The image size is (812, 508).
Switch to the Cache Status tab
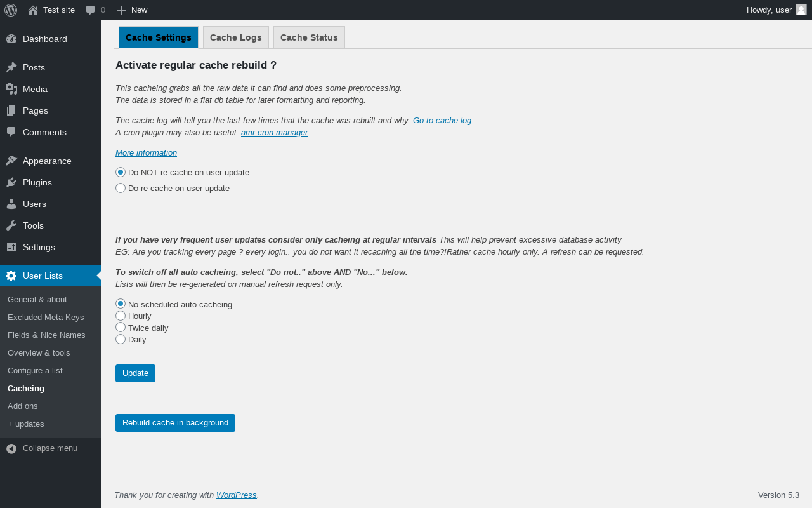(309, 37)
